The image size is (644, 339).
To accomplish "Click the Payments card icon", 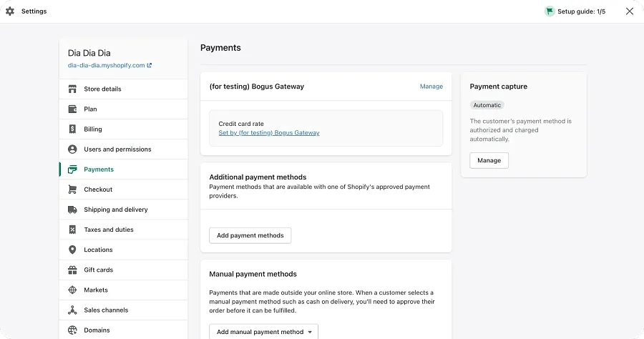I will pyautogui.click(x=72, y=169).
